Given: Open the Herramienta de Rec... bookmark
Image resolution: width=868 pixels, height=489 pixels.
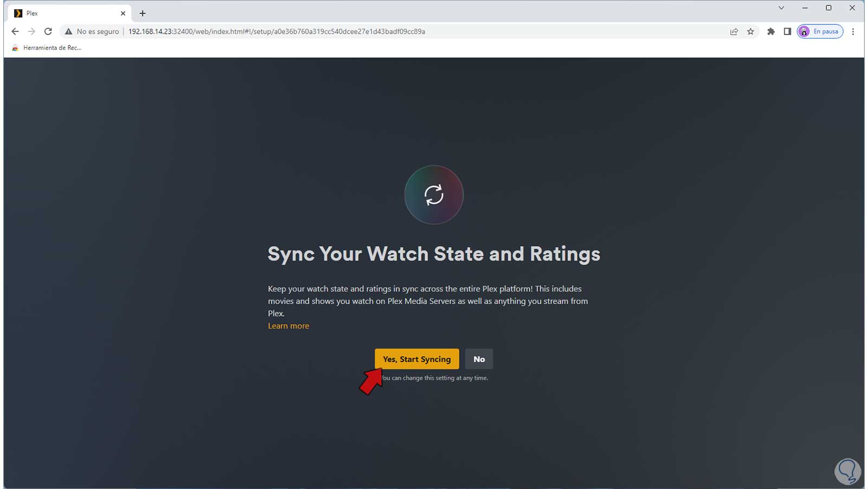Looking at the screenshot, I should tap(47, 48).
